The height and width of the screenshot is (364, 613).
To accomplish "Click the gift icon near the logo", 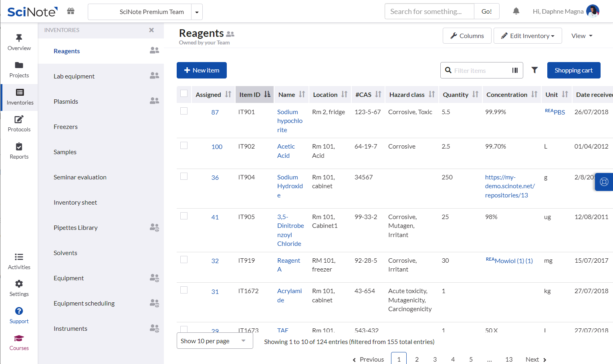I will click(71, 11).
